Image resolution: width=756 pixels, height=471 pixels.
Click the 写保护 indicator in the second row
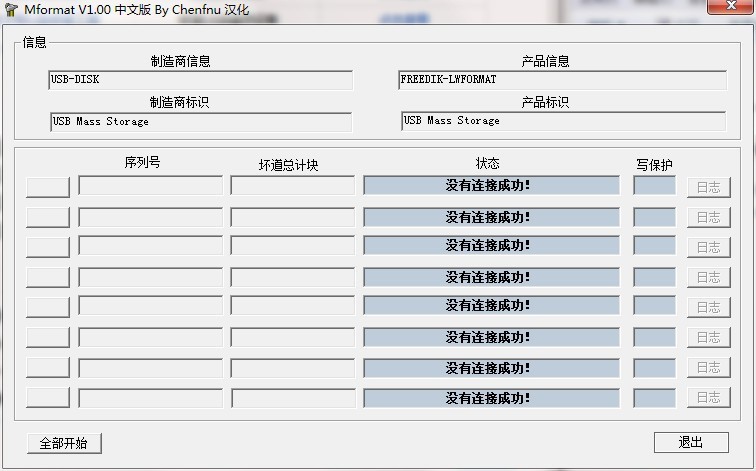pos(654,217)
